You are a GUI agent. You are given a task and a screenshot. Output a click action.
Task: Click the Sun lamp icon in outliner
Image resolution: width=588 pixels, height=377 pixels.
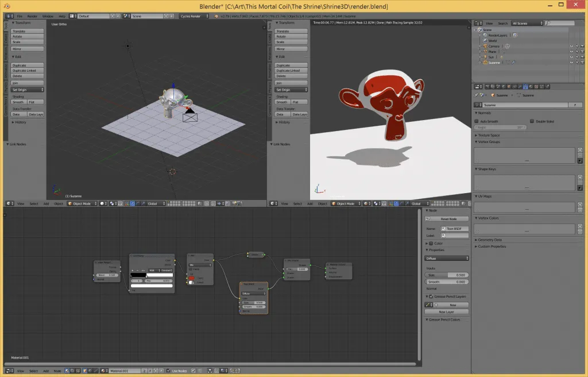[485, 57]
